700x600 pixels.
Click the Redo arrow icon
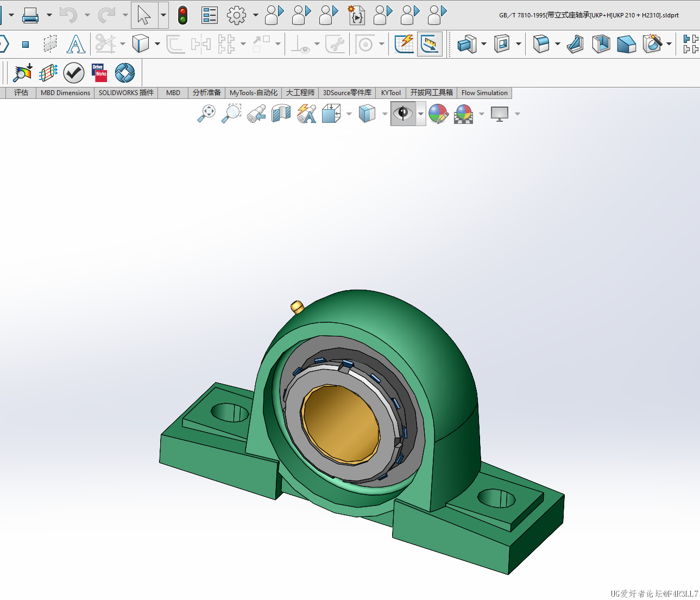tap(106, 15)
